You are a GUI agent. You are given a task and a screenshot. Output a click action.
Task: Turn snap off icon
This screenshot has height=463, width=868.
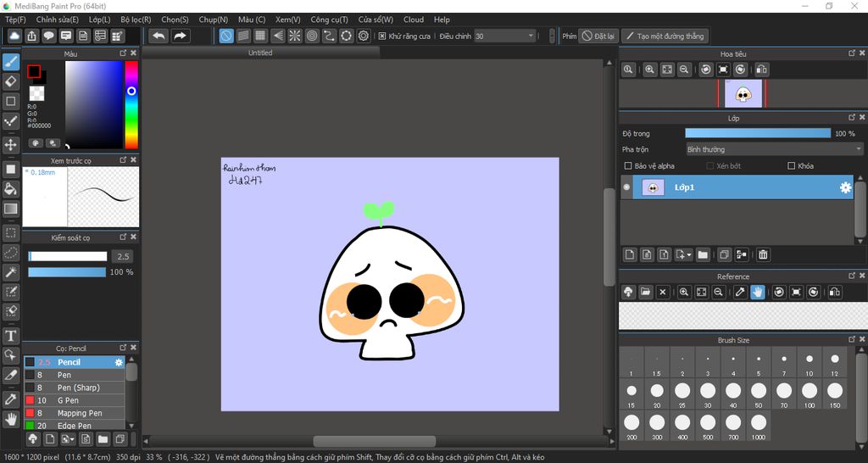coord(225,36)
